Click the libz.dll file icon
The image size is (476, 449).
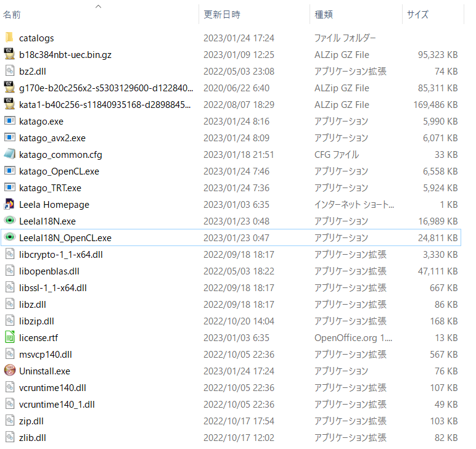coord(10,304)
